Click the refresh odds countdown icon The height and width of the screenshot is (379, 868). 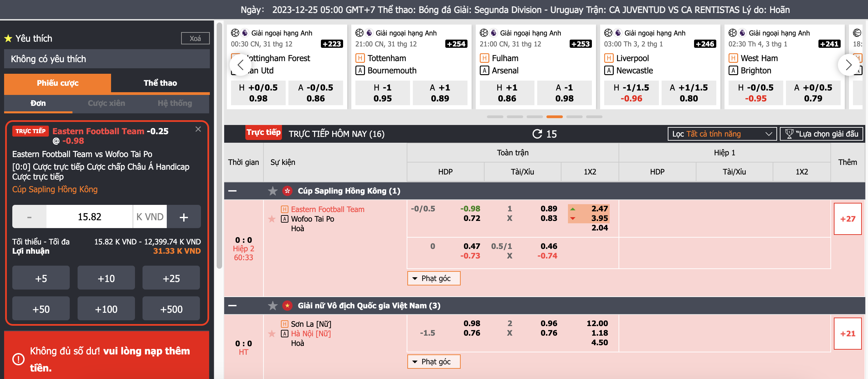pos(537,134)
